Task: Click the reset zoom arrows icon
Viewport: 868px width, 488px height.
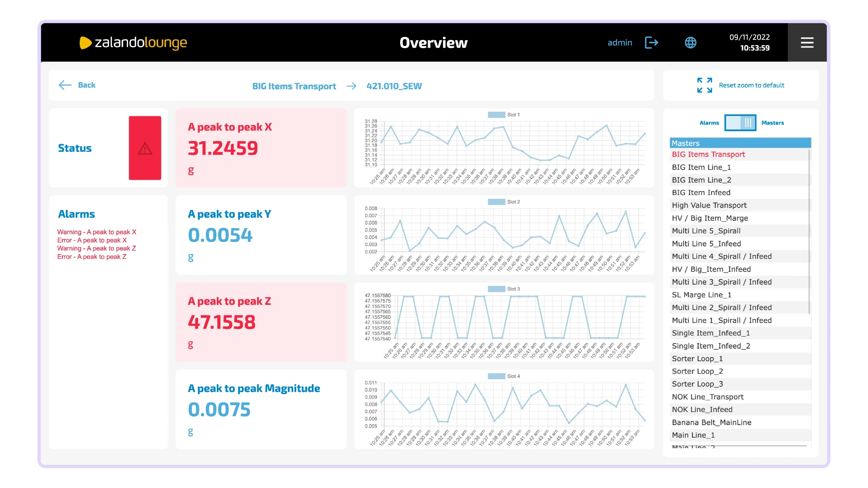Action: (x=704, y=85)
